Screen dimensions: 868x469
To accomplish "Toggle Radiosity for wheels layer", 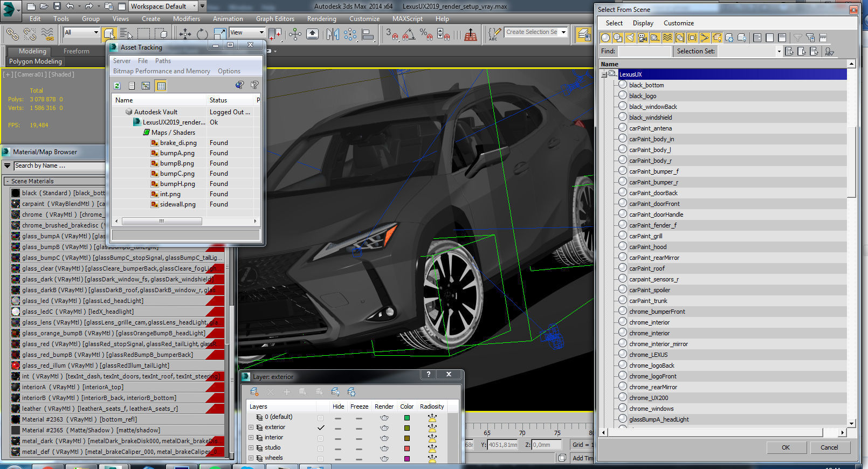I will coord(432,458).
